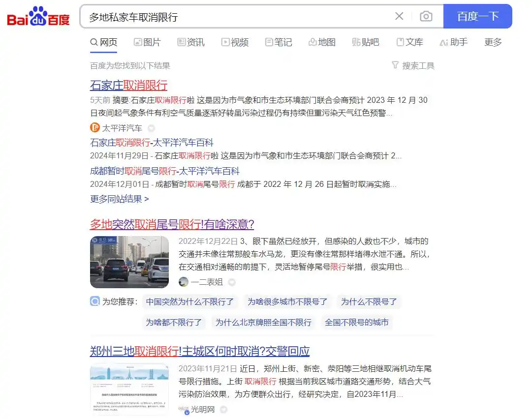The height and width of the screenshot is (419, 532).
Task: Open the 地图 map search section
Action: (322, 42)
